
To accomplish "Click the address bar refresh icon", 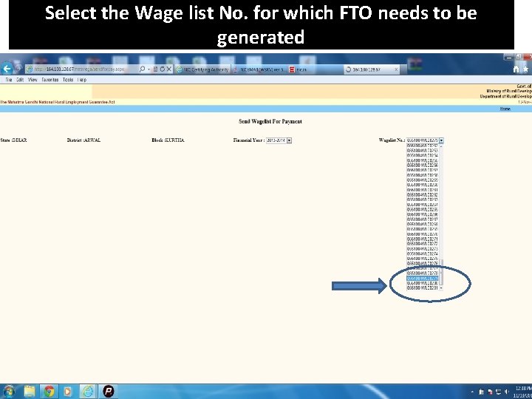I will click(162, 69).
